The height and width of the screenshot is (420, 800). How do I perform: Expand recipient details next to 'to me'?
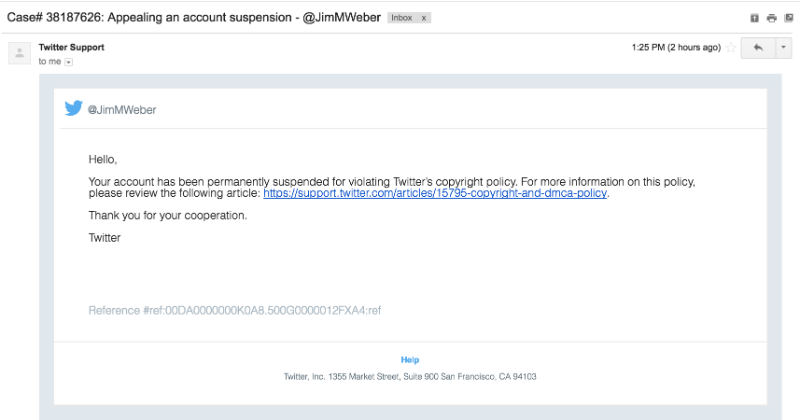point(69,62)
